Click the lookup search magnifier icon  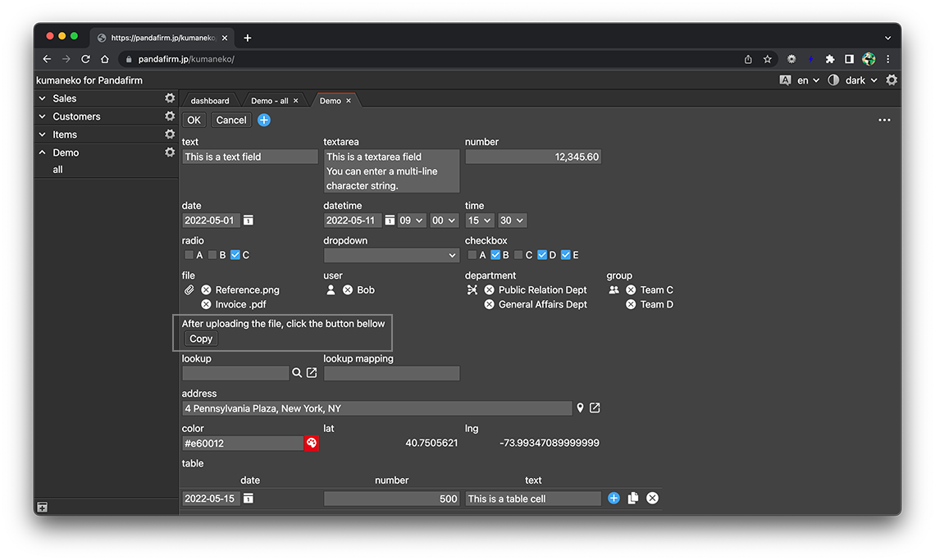(x=297, y=373)
